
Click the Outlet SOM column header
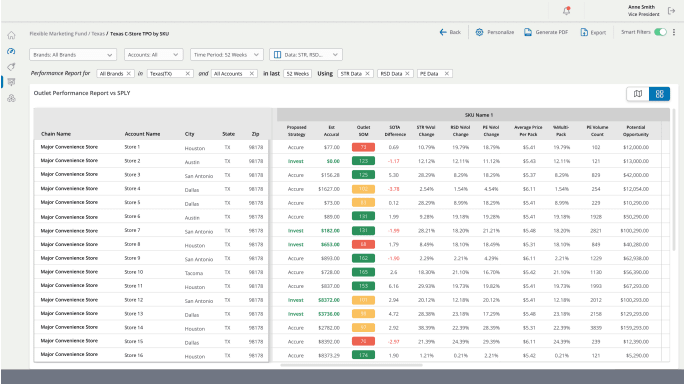[x=363, y=131]
